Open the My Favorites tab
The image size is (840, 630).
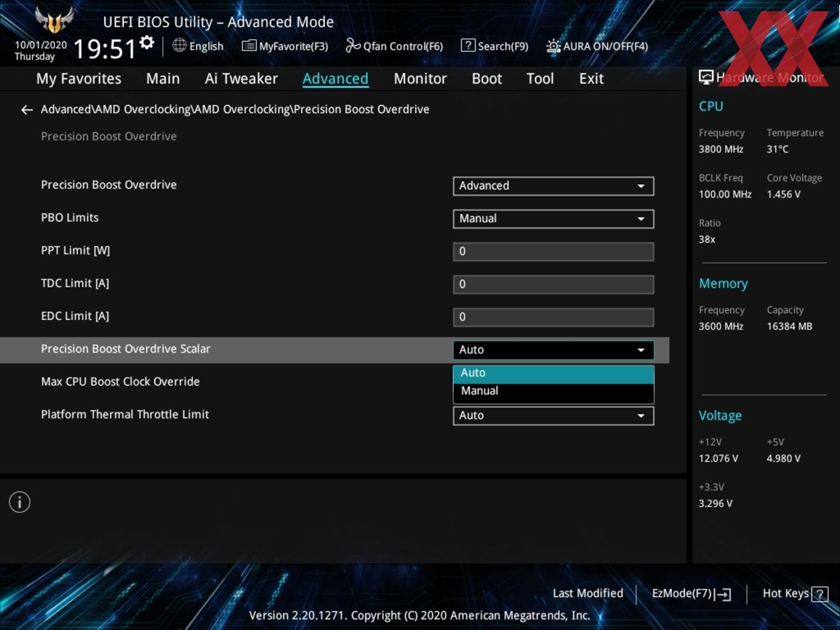point(78,78)
